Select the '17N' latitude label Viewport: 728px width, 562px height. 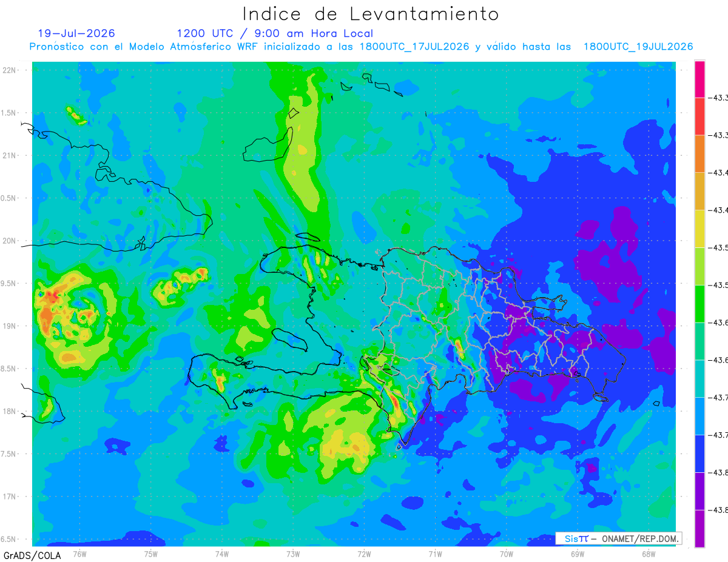tap(10, 497)
